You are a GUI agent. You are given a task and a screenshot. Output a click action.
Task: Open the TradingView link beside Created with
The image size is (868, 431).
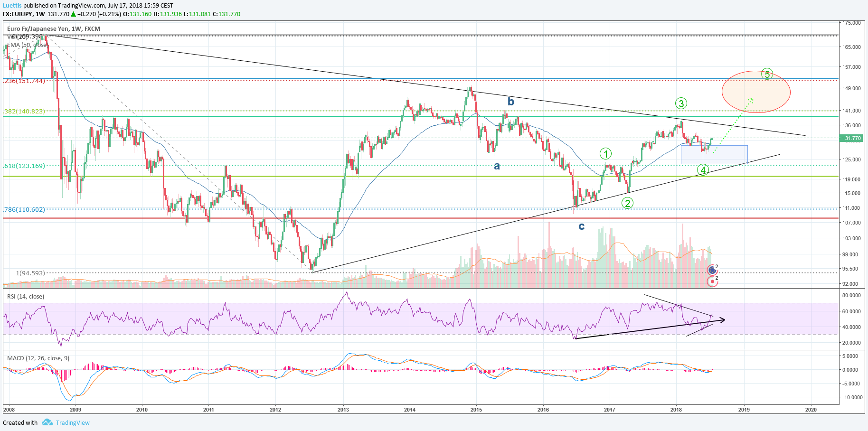pyautogui.click(x=73, y=423)
